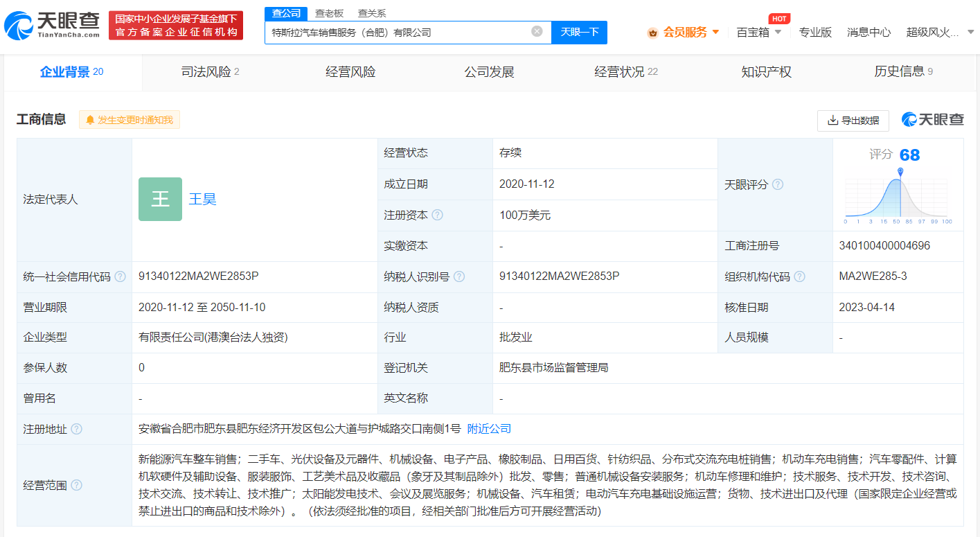The width and height of the screenshot is (980, 537).
Task: Click the credit code under 统一社会信用代码
Action: pos(199,276)
